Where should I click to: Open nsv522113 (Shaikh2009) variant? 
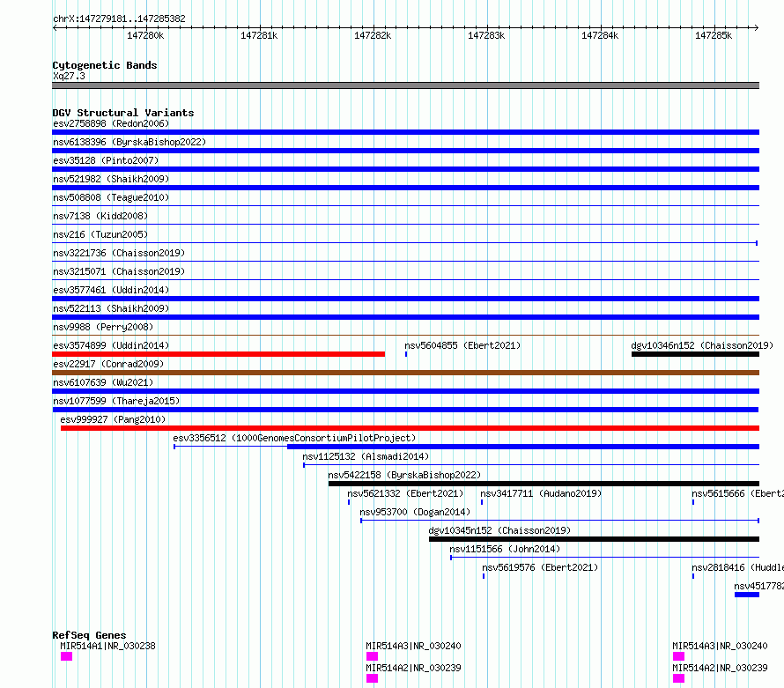[x=111, y=308]
